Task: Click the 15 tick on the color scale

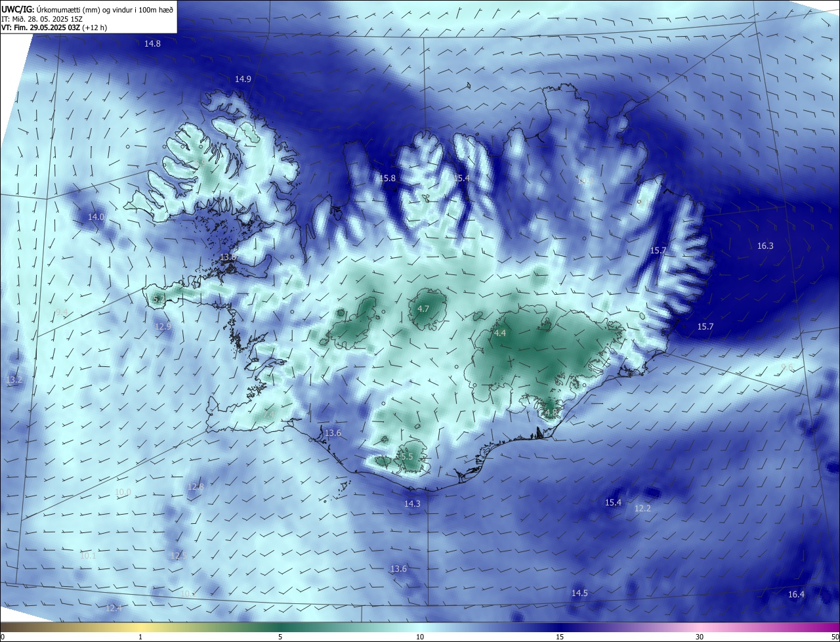Action: click(x=560, y=637)
